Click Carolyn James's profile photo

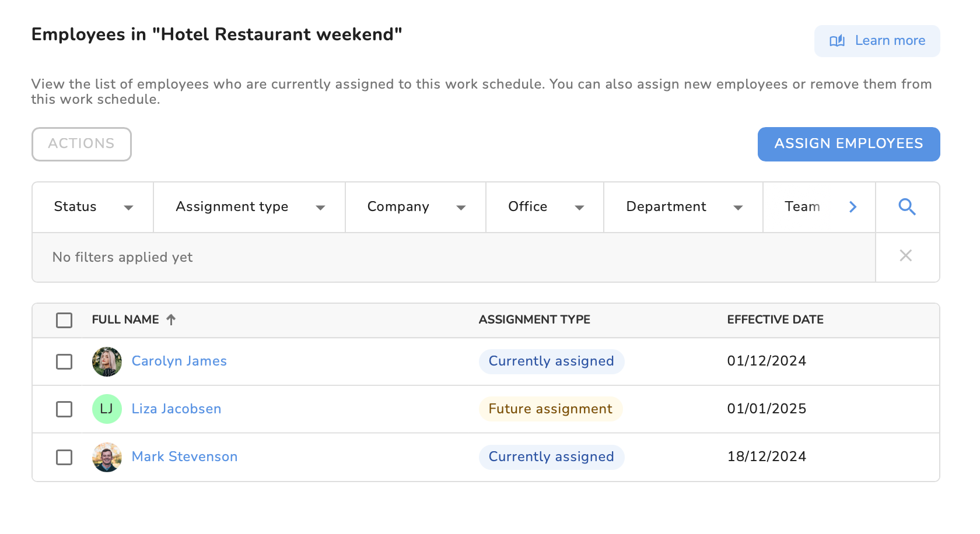tap(107, 361)
